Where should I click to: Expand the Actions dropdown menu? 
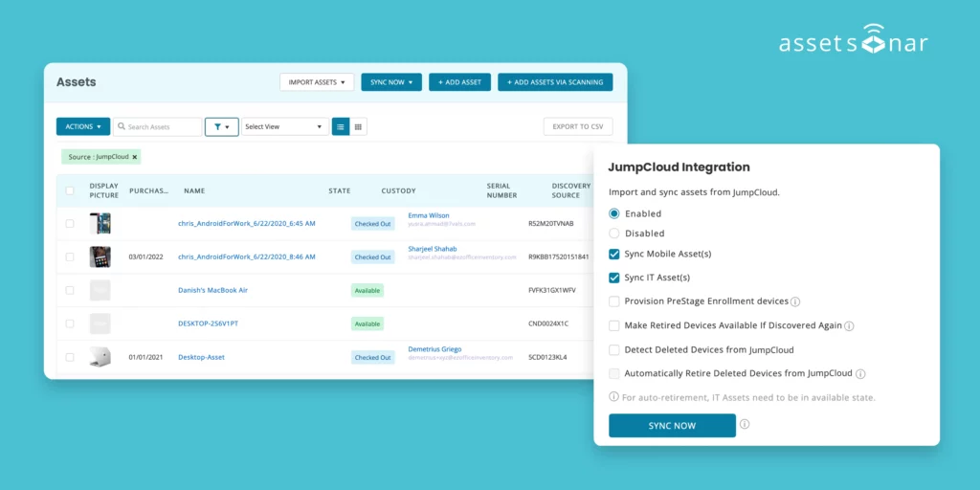click(x=83, y=126)
